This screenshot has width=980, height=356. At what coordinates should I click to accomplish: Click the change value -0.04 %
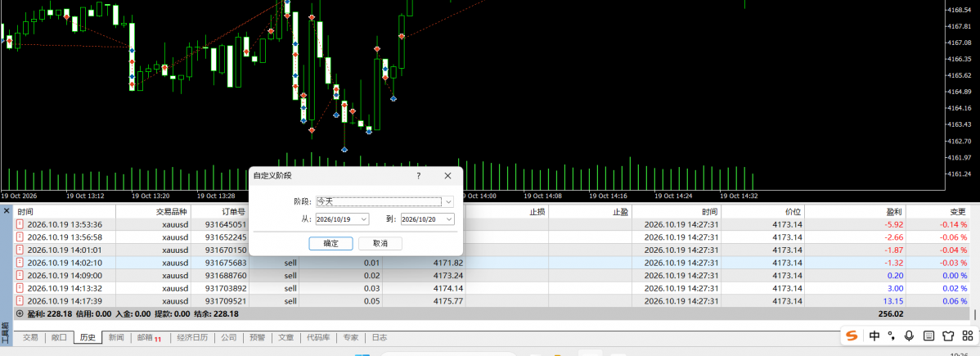pos(952,250)
